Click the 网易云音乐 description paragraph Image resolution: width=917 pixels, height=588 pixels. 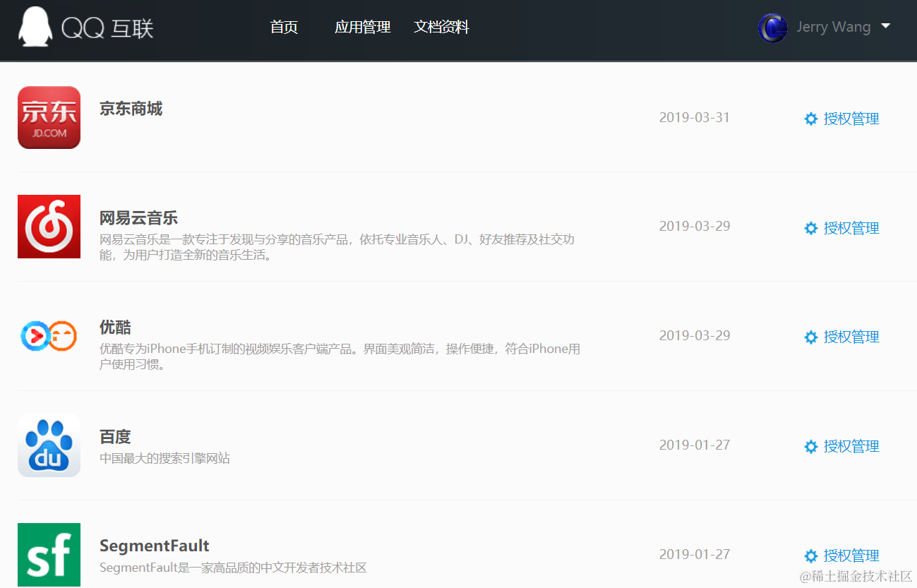click(337, 247)
